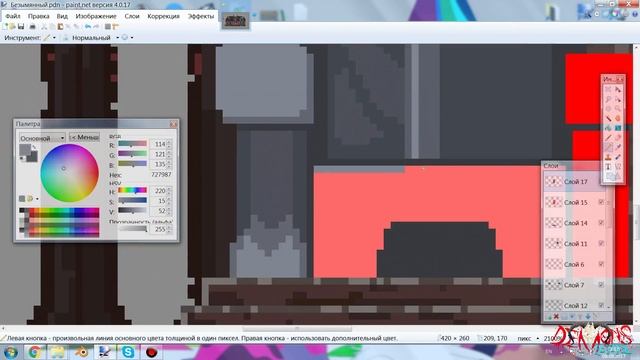The width and height of the screenshot is (640, 360).
Task: Select the Line/Curve tool
Action: pyautogui.click(x=618, y=167)
